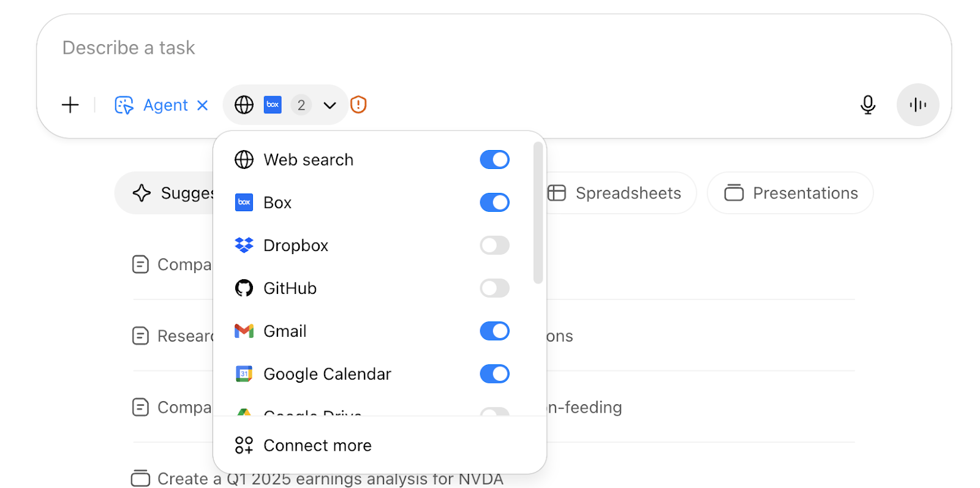Click the Box logo in sources selector

tap(273, 105)
